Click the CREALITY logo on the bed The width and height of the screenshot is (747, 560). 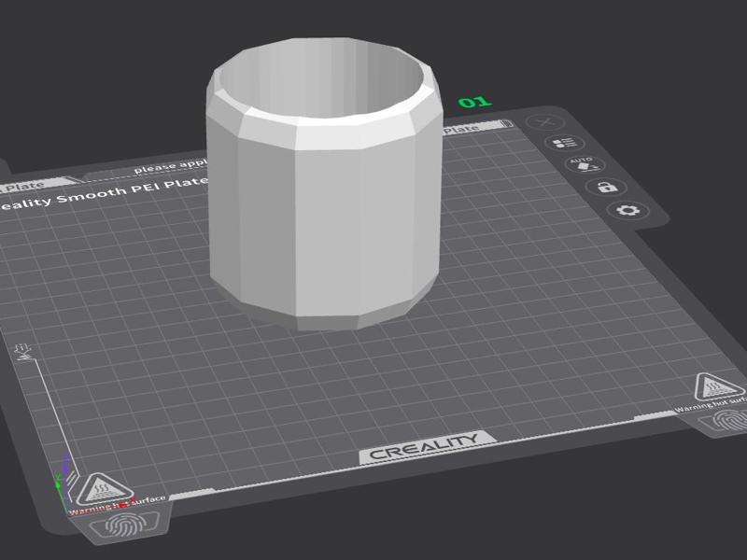(x=425, y=447)
